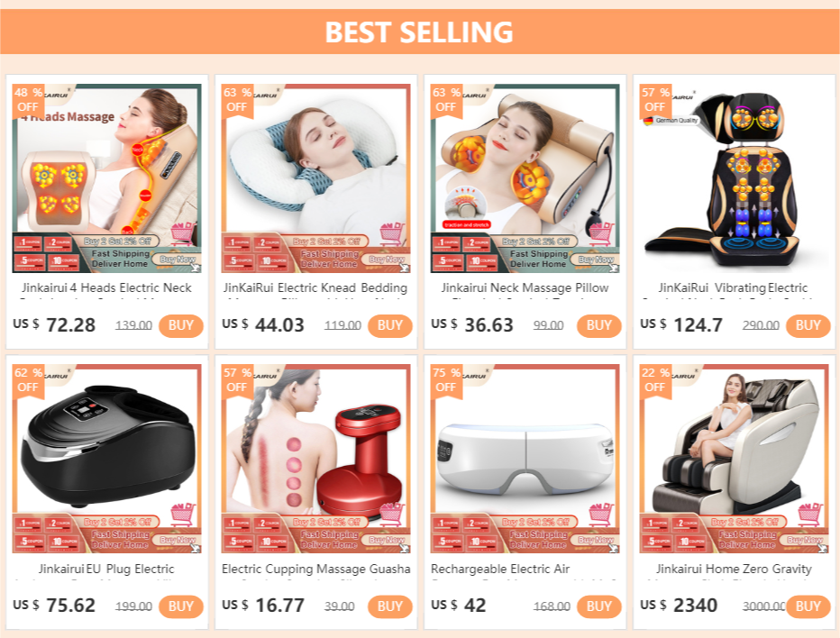
Task: Click the cart icon on massage chair image
Action: click(x=810, y=515)
